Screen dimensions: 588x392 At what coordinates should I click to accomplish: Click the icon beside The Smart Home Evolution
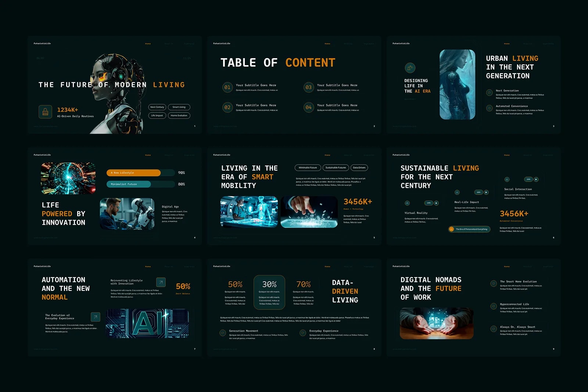pos(494,284)
